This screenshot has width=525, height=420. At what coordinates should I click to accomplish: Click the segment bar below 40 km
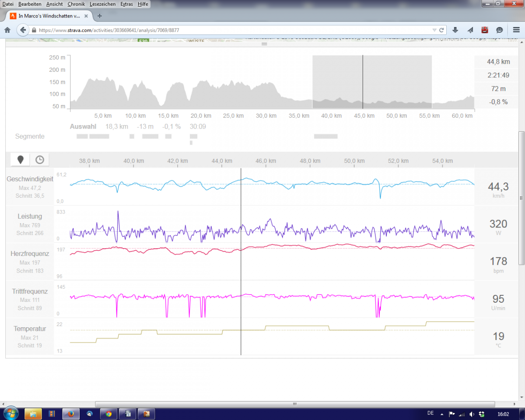click(325, 136)
